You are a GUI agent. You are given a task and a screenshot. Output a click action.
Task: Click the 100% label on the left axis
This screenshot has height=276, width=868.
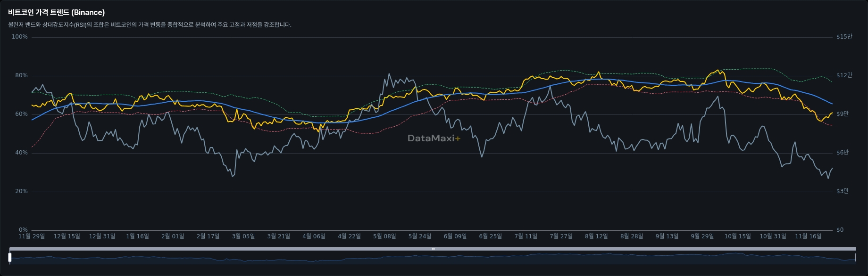pos(20,37)
